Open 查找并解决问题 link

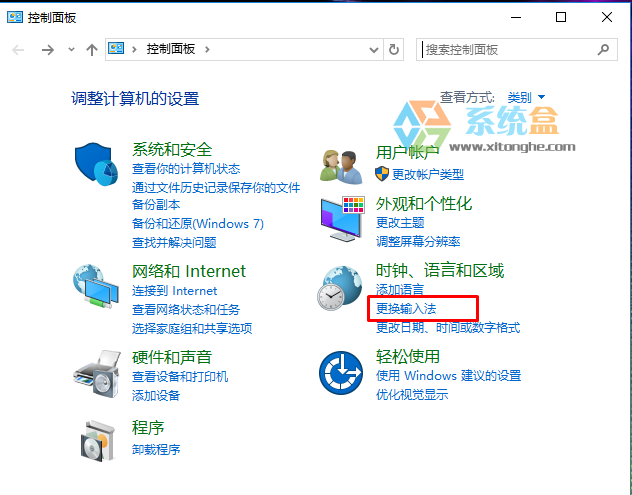(x=174, y=242)
